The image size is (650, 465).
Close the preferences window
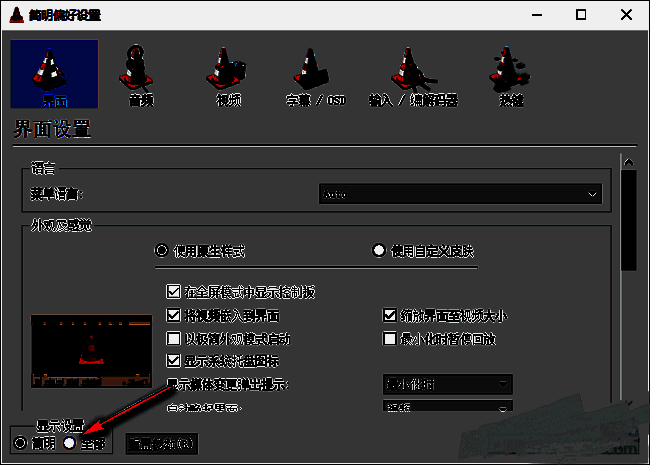(626, 15)
